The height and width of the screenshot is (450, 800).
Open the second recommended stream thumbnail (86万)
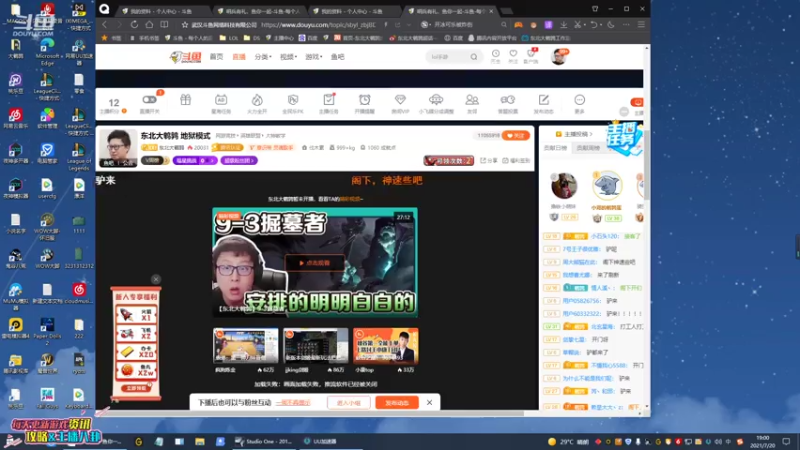[x=316, y=346]
